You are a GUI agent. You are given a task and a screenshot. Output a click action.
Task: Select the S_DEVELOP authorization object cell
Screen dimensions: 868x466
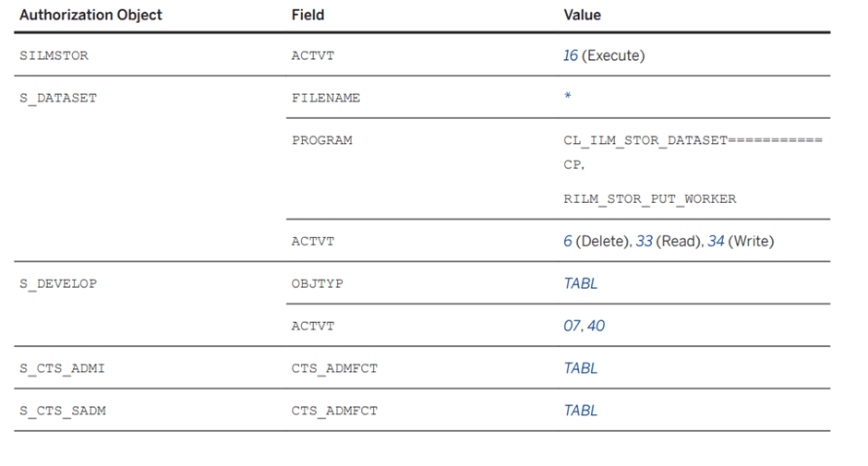(57, 283)
